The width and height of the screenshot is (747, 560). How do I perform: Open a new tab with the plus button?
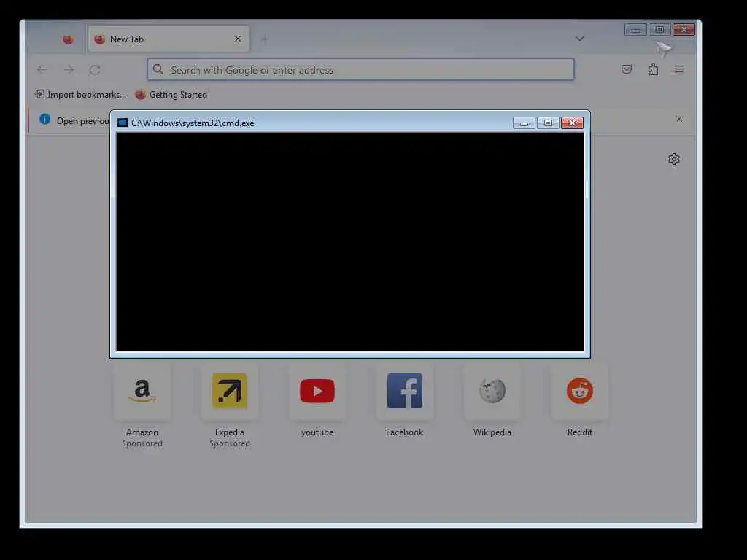[265, 39]
